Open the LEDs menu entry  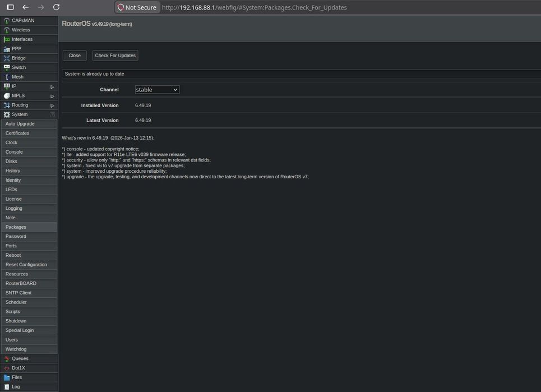(29, 190)
